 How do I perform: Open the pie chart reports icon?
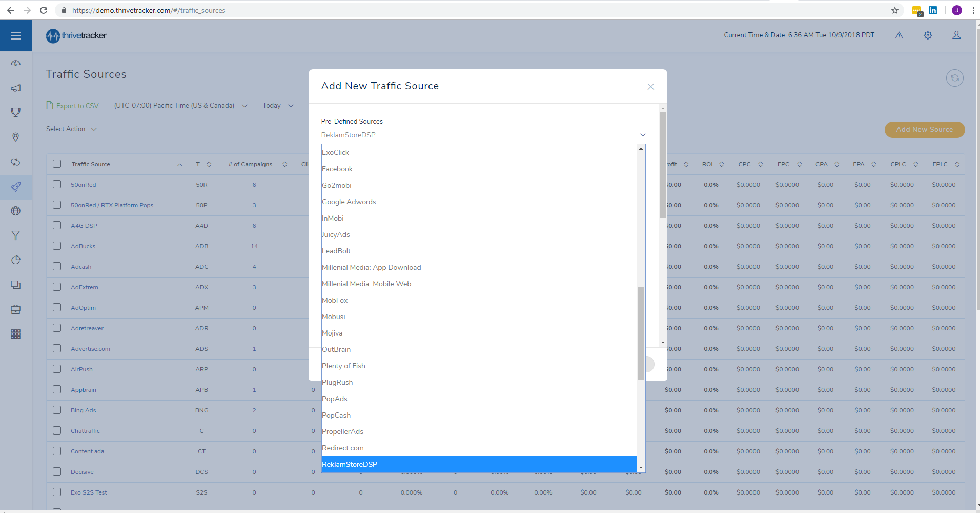[x=16, y=260]
